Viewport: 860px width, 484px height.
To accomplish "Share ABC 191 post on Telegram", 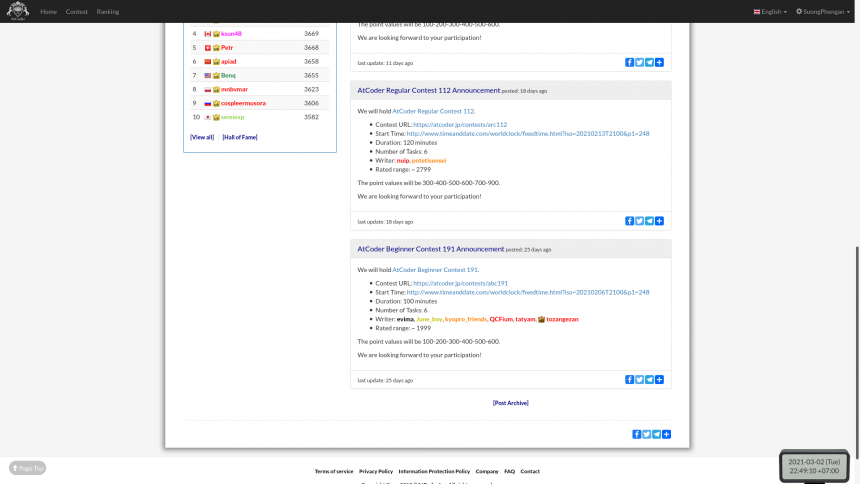I will pyautogui.click(x=649, y=380).
